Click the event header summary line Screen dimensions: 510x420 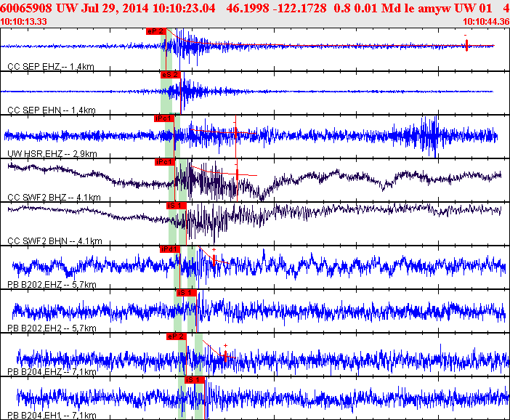(x=255, y=9)
